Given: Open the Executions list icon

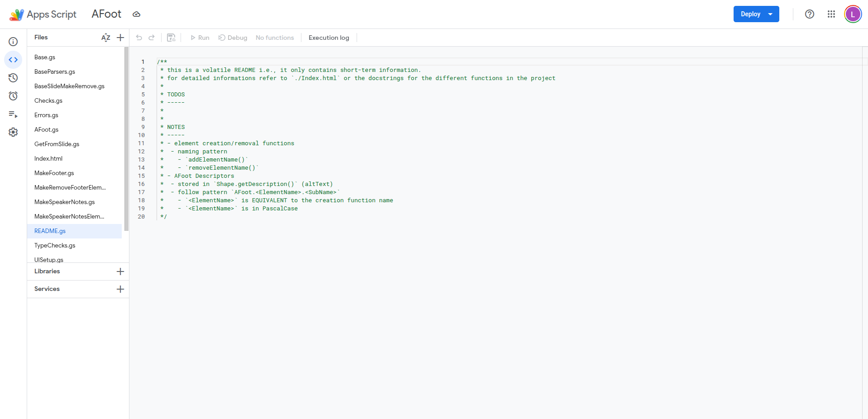Looking at the screenshot, I should click(x=13, y=114).
